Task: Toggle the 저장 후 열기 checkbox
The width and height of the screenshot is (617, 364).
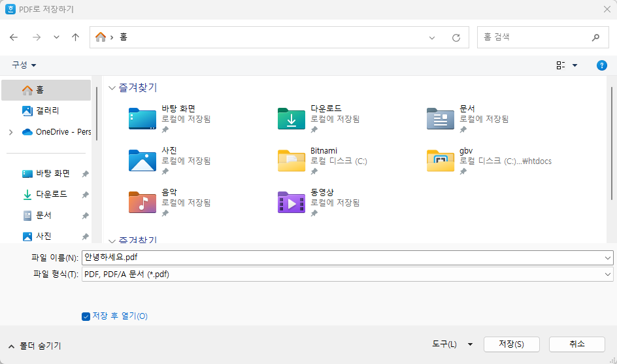Action: click(86, 316)
